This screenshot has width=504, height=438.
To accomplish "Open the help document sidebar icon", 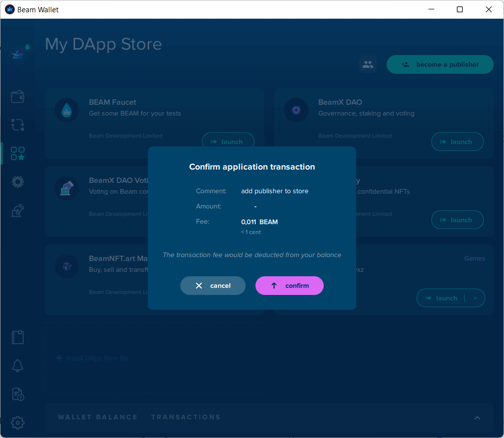I will pos(18,394).
